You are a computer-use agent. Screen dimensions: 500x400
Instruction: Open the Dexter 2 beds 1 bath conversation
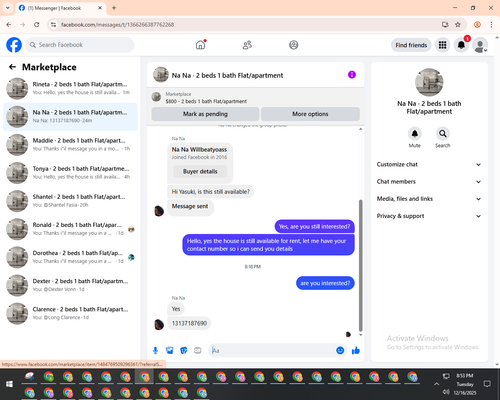tap(70, 285)
